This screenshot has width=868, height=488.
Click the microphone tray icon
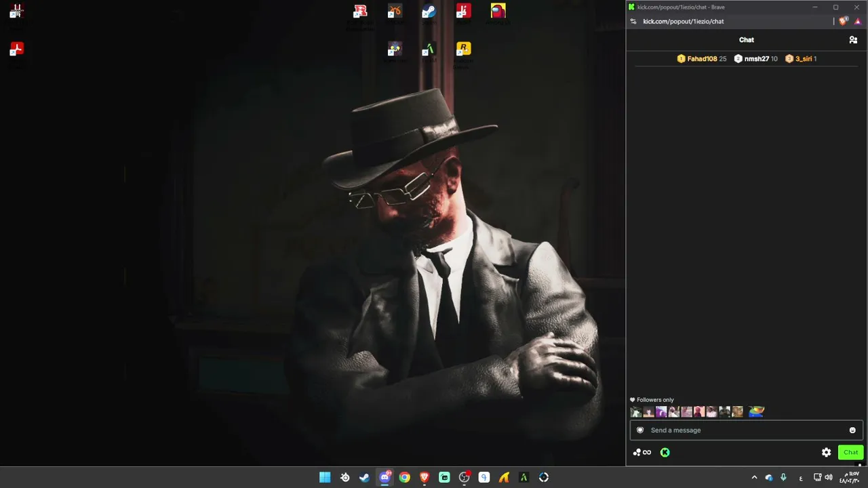pyautogui.click(x=783, y=477)
